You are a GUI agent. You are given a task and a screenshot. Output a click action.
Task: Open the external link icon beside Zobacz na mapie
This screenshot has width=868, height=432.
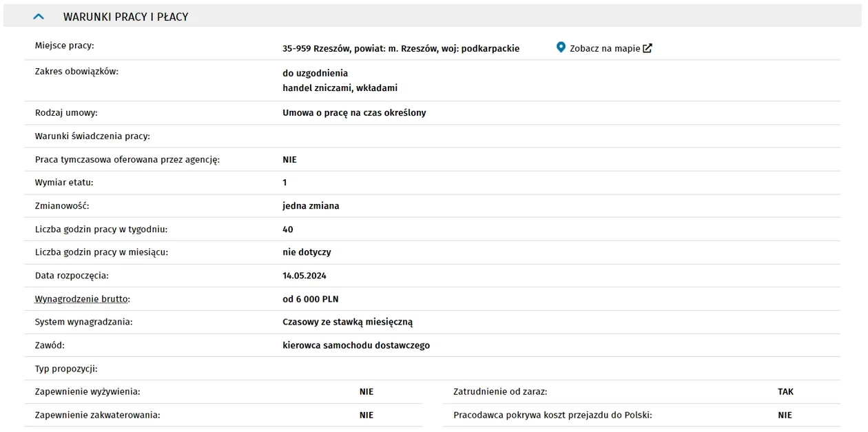[647, 48]
